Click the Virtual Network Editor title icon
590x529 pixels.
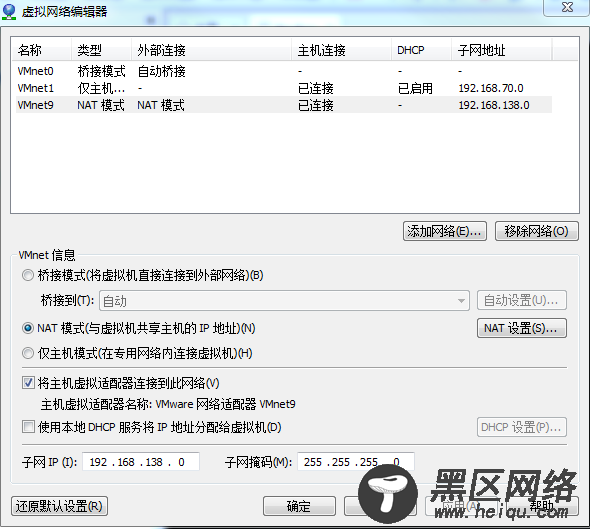coord(9,12)
